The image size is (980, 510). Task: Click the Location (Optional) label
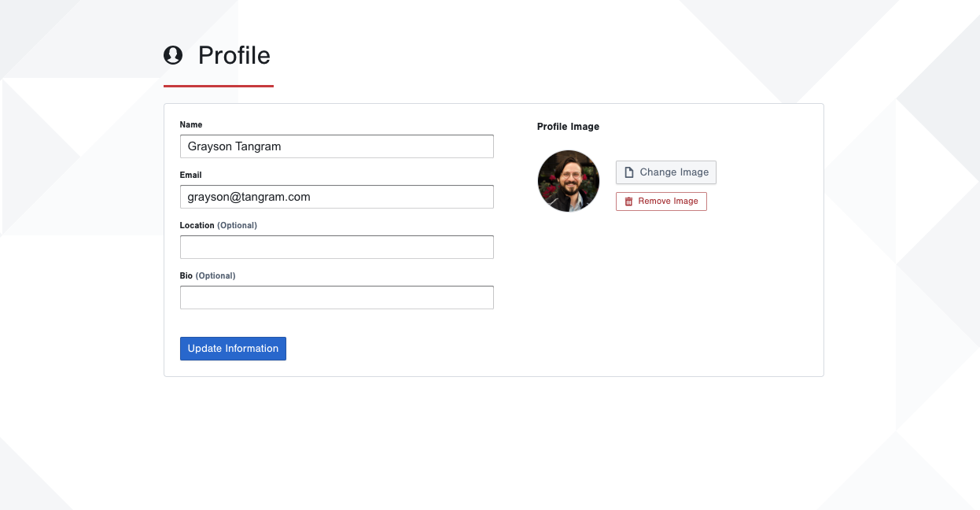219,225
